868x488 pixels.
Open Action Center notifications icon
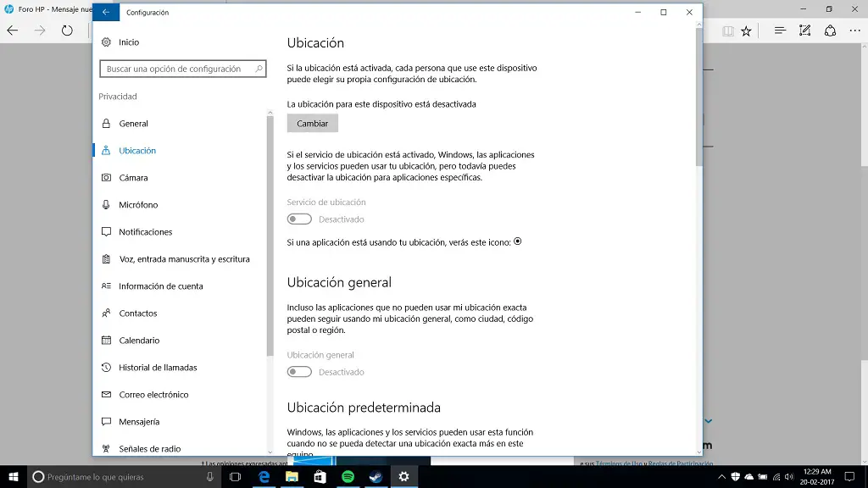tap(849, 476)
